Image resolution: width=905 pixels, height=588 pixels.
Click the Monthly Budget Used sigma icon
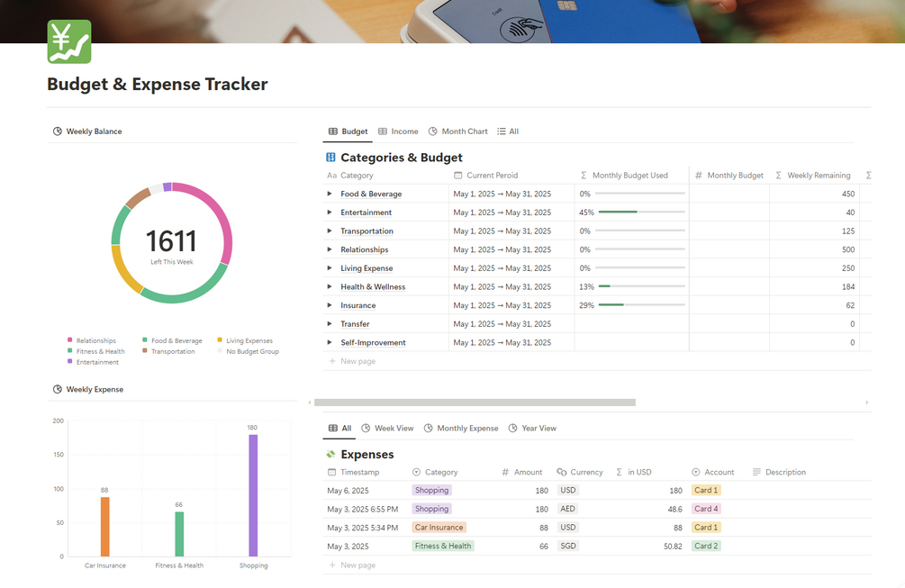(584, 176)
